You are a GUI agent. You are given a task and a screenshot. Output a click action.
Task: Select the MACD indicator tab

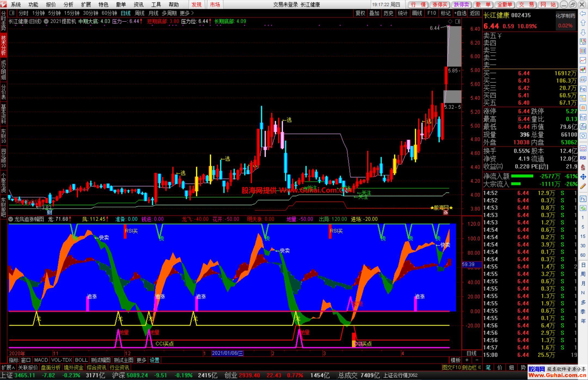pyautogui.click(x=41, y=360)
